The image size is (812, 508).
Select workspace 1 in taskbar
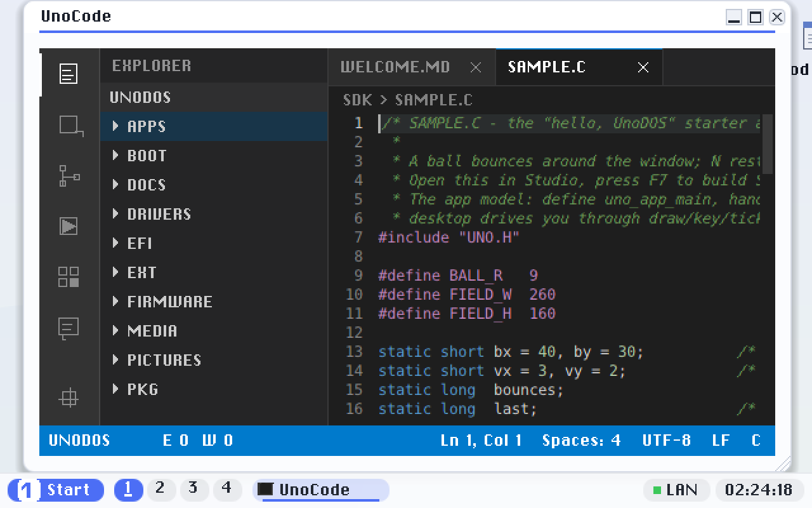[x=128, y=490]
